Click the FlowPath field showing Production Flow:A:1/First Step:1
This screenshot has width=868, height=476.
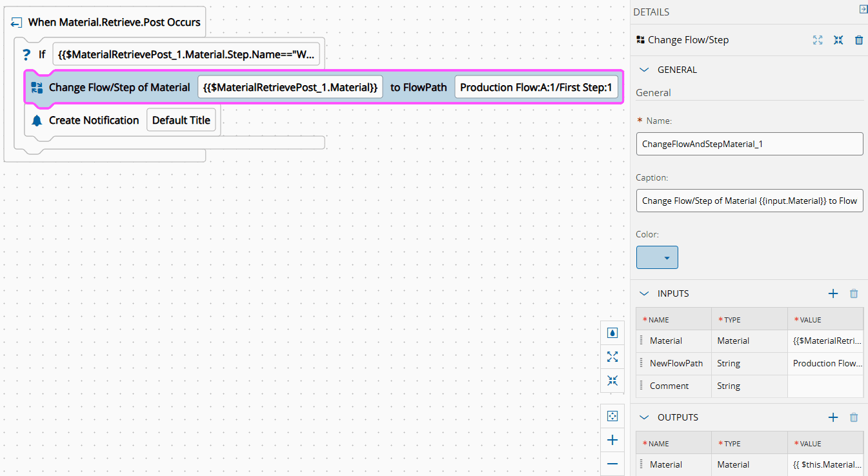(536, 87)
